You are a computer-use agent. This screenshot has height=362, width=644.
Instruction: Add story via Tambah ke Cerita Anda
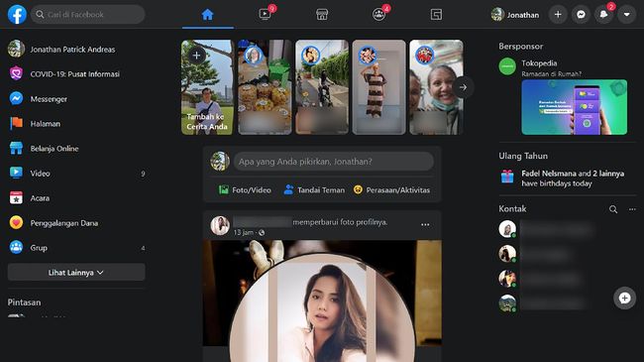click(207, 87)
